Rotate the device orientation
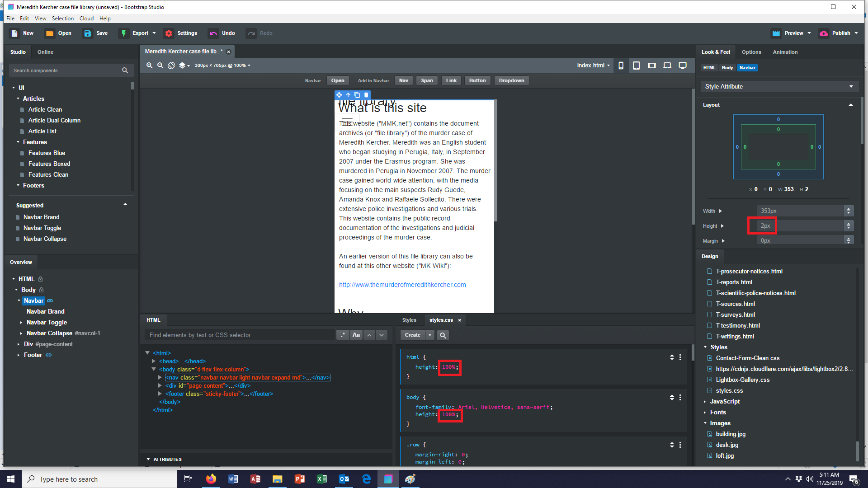The width and height of the screenshot is (868, 488). pos(171,66)
